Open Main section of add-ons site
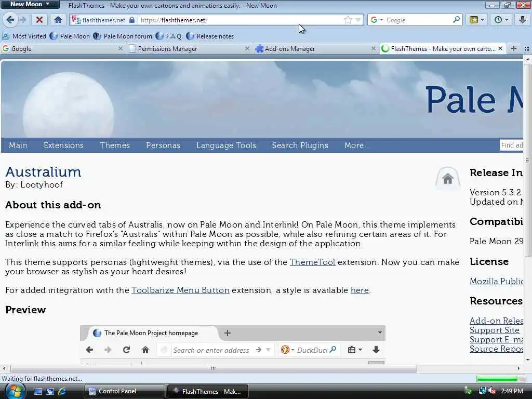This screenshot has height=399, width=532. tap(18, 145)
